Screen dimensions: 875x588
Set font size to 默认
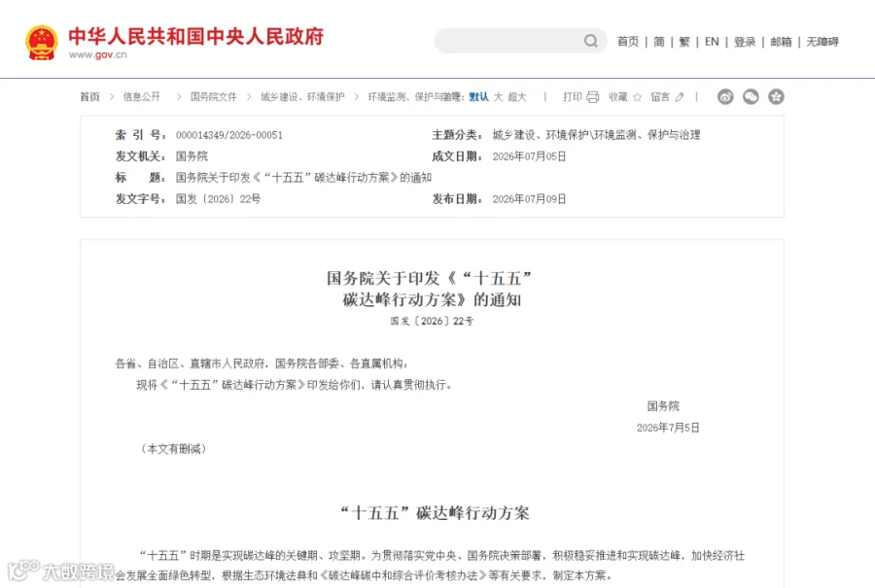pyautogui.click(x=478, y=96)
